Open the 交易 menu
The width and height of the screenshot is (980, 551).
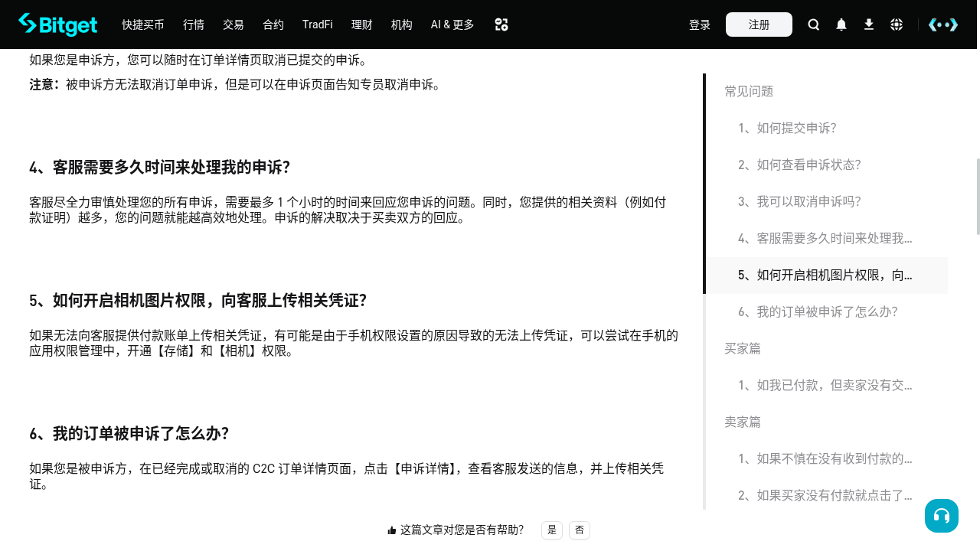[234, 24]
